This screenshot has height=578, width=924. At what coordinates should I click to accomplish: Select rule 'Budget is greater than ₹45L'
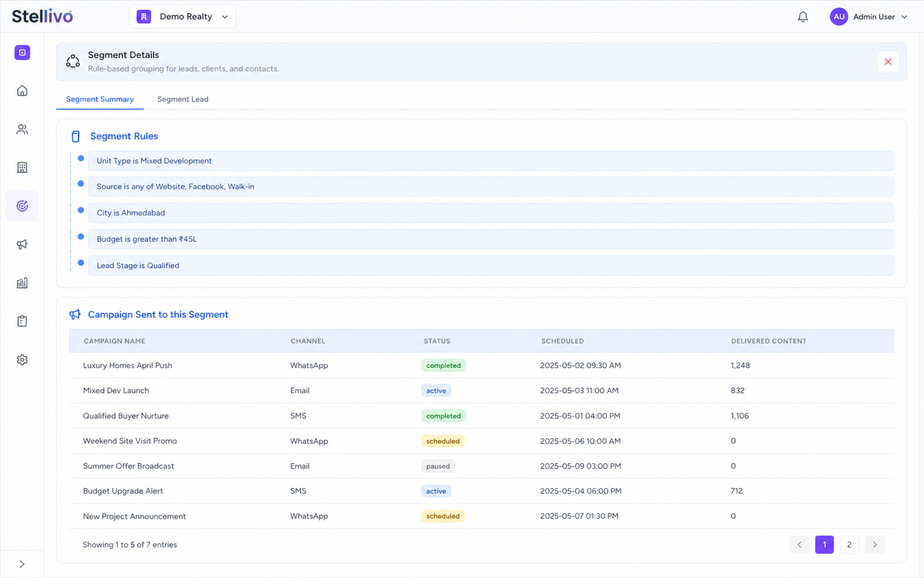click(x=491, y=239)
